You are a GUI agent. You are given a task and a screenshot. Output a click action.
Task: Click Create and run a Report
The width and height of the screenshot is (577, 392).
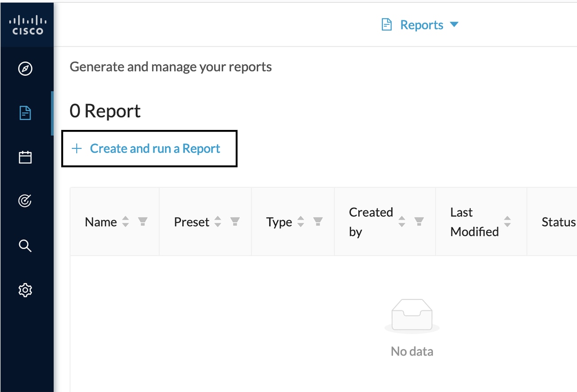tap(149, 149)
